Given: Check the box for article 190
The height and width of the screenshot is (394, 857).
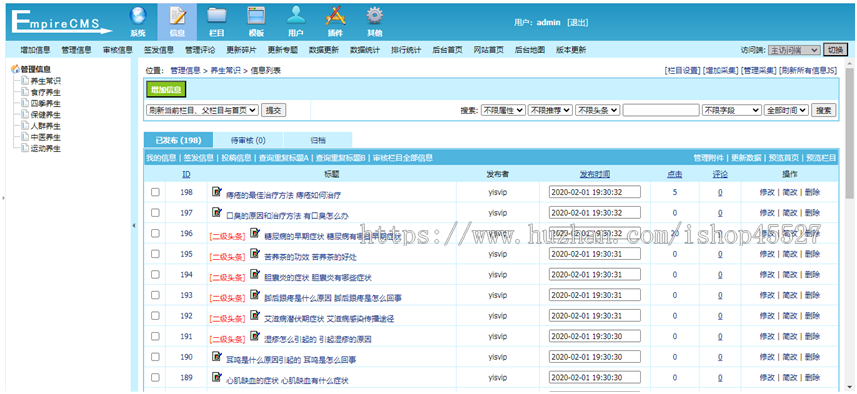Looking at the screenshot, I should point(155,357).
